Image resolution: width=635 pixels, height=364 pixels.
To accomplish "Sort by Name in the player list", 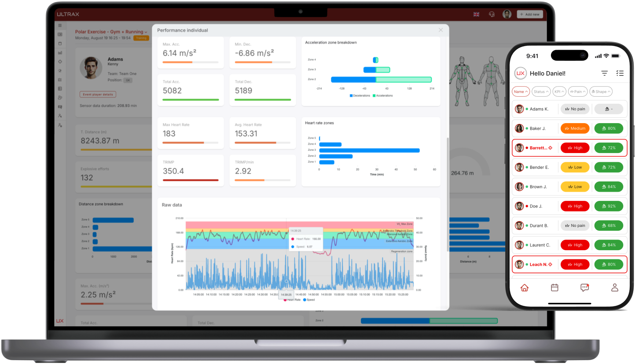I will tap(521, 91).
